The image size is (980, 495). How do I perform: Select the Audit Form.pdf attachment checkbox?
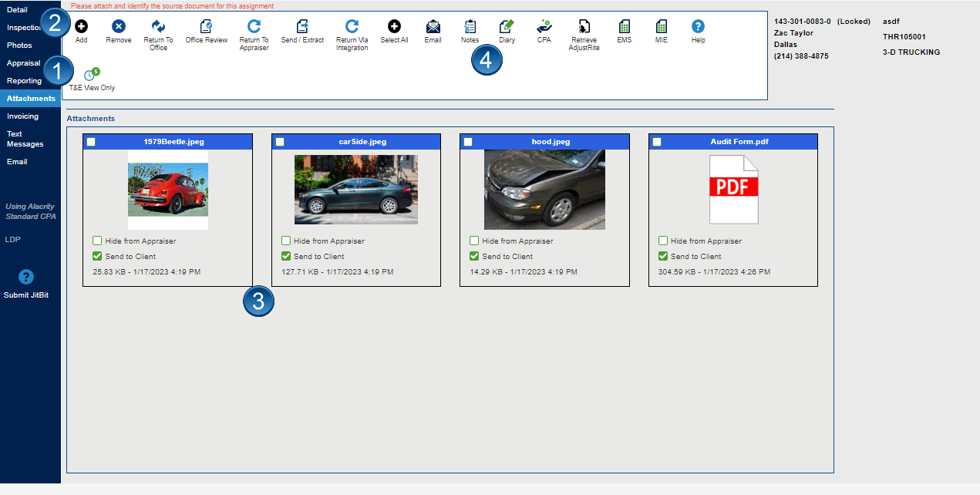655,141
